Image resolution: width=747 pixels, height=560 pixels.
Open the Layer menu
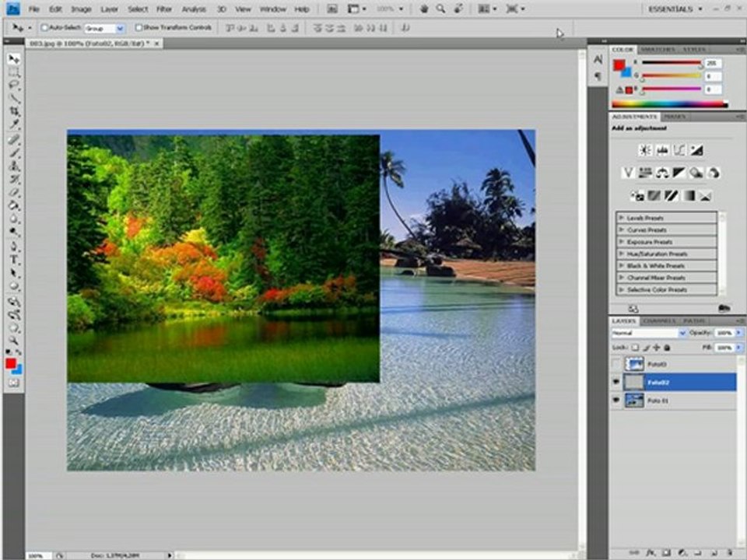(x=109, y=9)
